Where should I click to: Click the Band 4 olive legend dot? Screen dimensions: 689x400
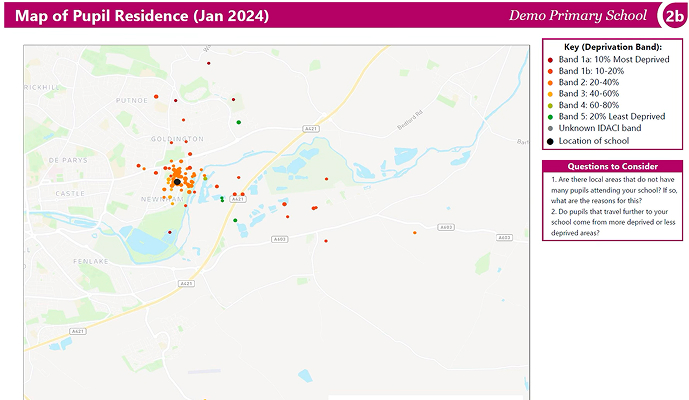[550, 105]
